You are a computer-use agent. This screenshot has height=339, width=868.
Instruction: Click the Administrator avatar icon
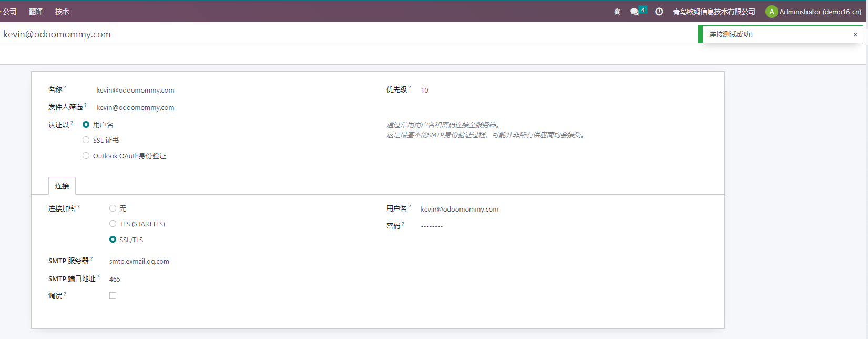point(771,12)
